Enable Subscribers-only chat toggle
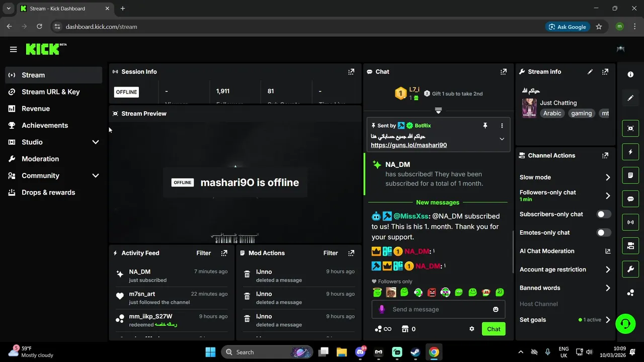 coord(604,214)
